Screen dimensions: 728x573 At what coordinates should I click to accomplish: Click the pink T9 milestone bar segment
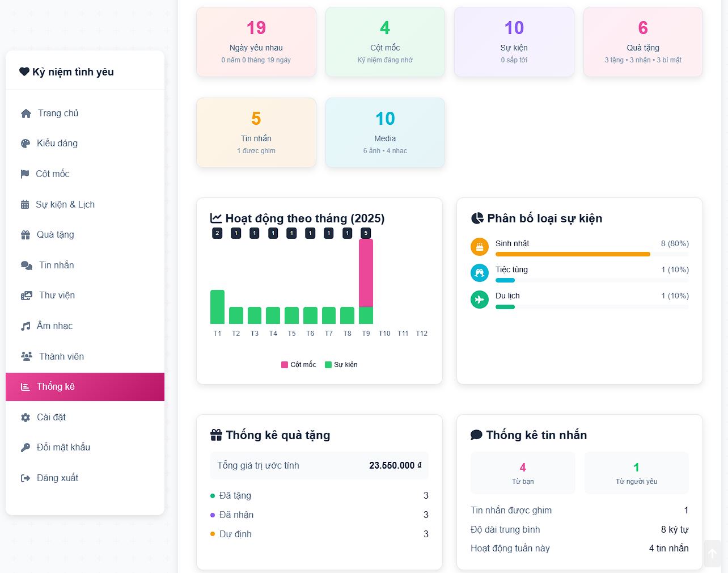pyautogui.click(x=366, y=272)
